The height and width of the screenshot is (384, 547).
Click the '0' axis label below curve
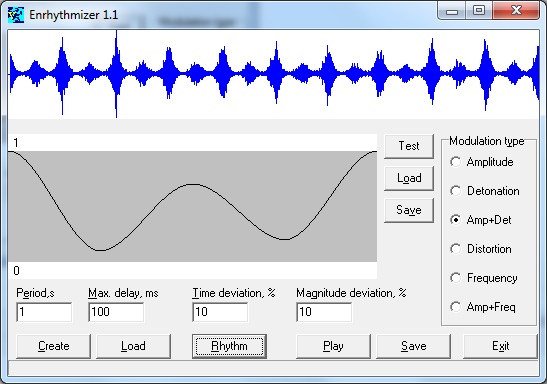pyautogui.click(x=16, y=271)
